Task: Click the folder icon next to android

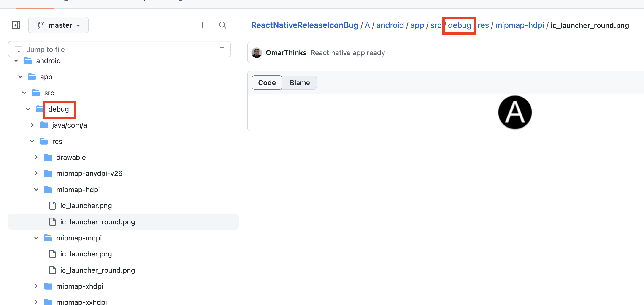Action: point(27,60)
